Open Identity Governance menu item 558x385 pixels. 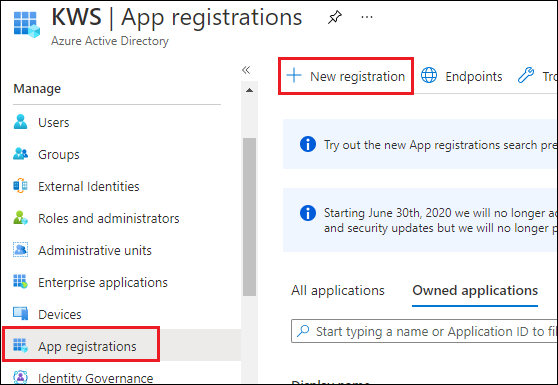coord(83,377)
